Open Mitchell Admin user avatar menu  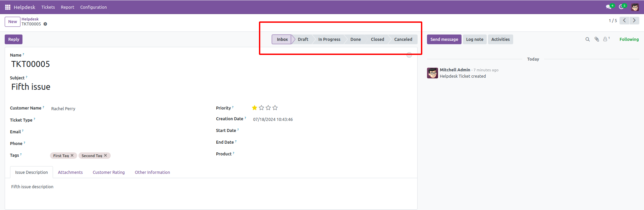pos(635,7)
